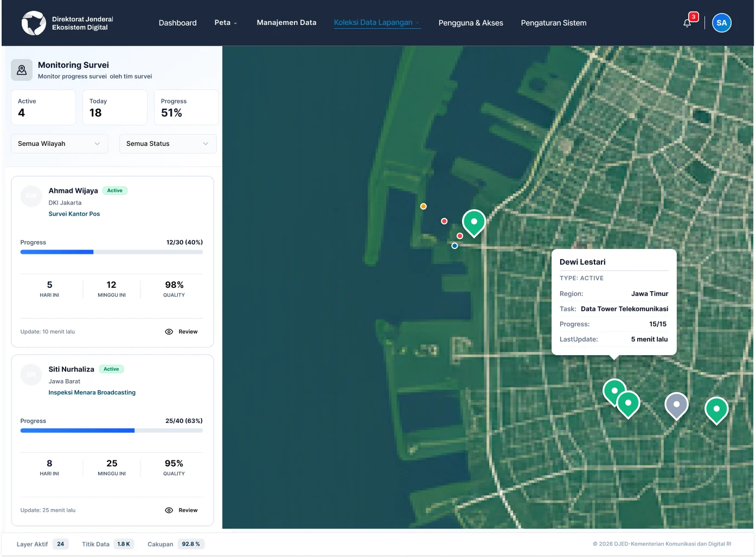Toggle the eye icon on Siti Nurhaliza's card
756x558 pixels.
(169, 510)
